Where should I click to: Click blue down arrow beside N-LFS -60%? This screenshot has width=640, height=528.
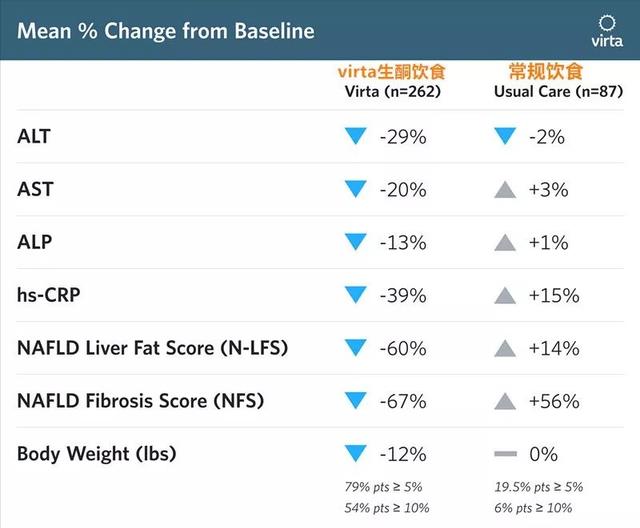click(355, 348)
